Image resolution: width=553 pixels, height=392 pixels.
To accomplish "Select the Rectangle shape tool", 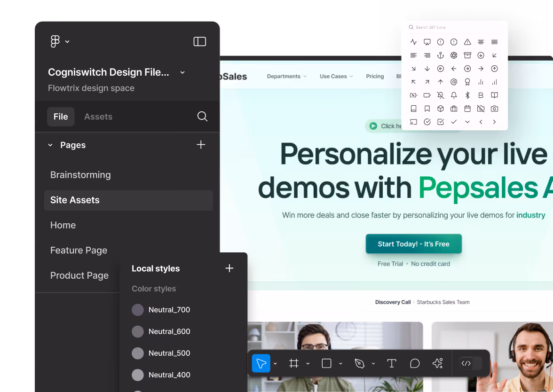I will [326, 363].
